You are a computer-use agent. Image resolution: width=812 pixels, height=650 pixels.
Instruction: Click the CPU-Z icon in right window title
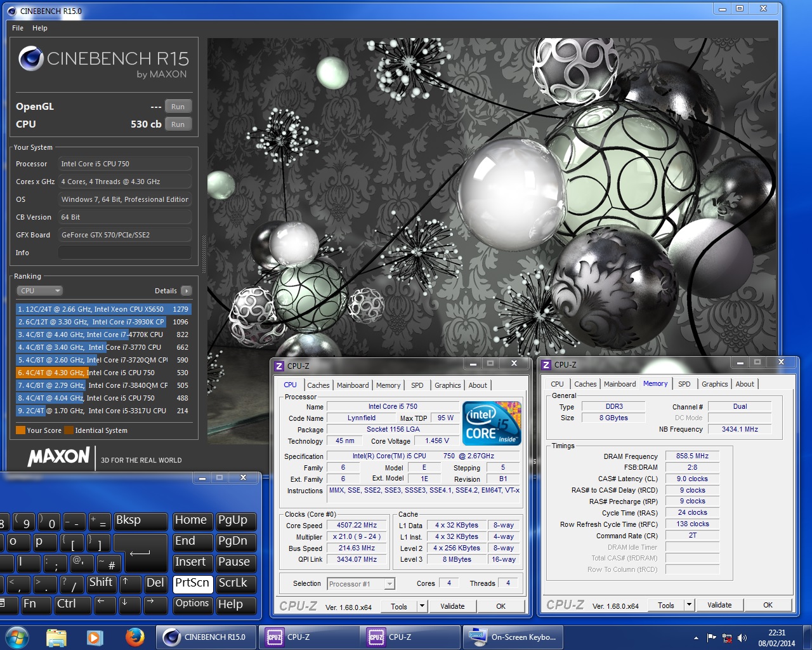pos(546,364)
